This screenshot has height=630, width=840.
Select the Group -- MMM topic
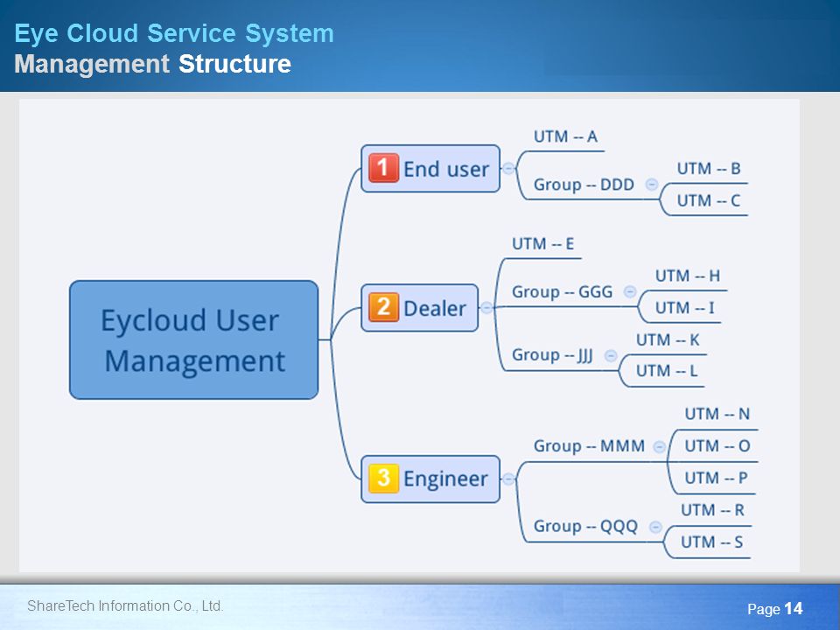pyautogui.click(x=589, y=446)
